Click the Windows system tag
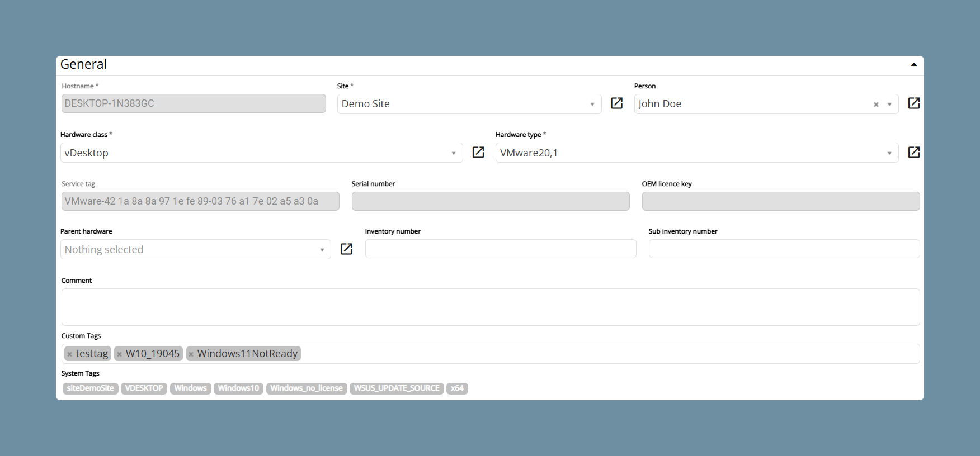 (x=190, y=388)
